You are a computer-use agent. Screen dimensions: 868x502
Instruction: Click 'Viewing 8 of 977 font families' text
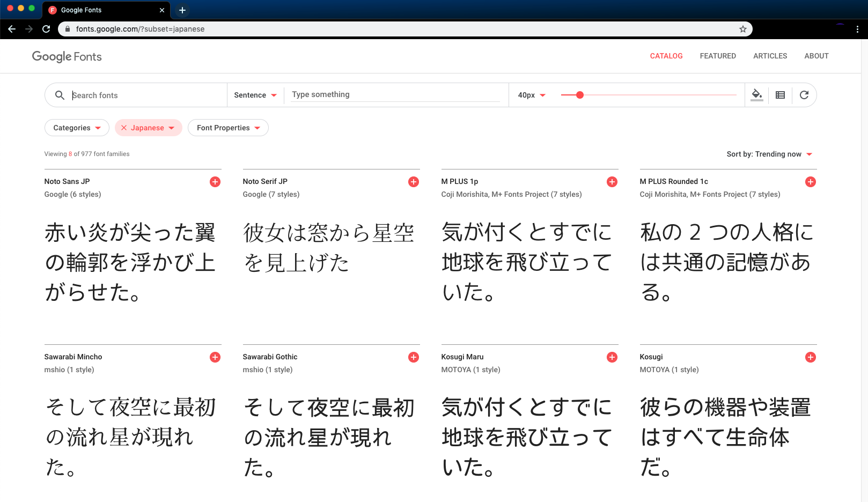87,154
